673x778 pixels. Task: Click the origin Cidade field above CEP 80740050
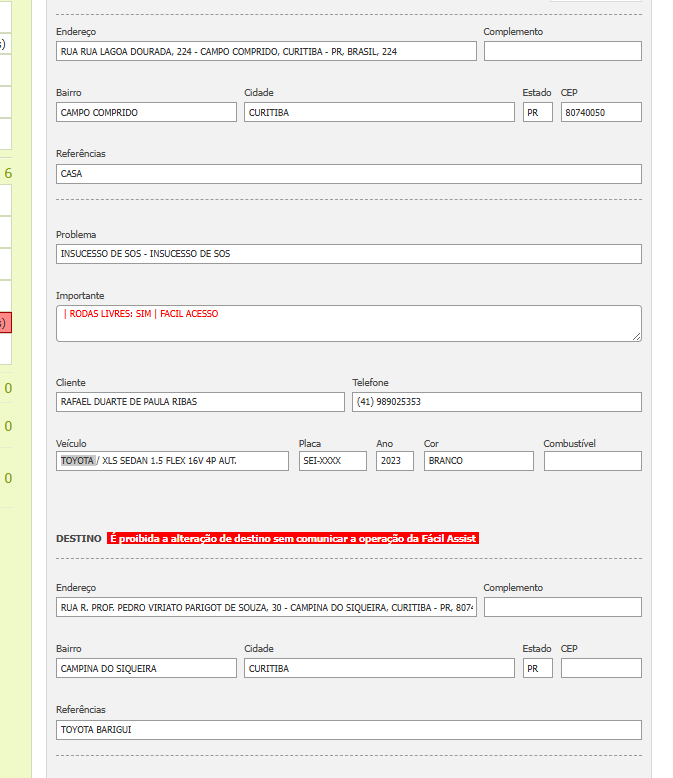(379, 112)
